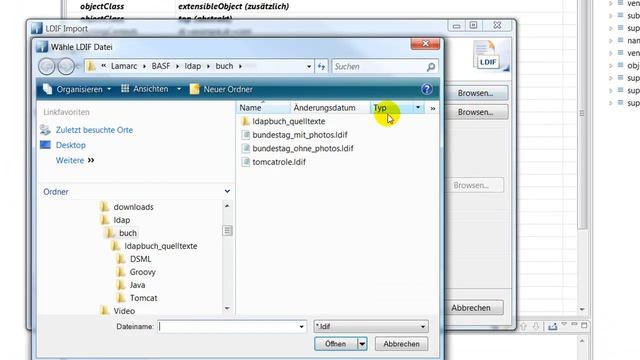Open the Ansichten views menu
The width and height of the screenshot is (640, 360).
[145, 89]
